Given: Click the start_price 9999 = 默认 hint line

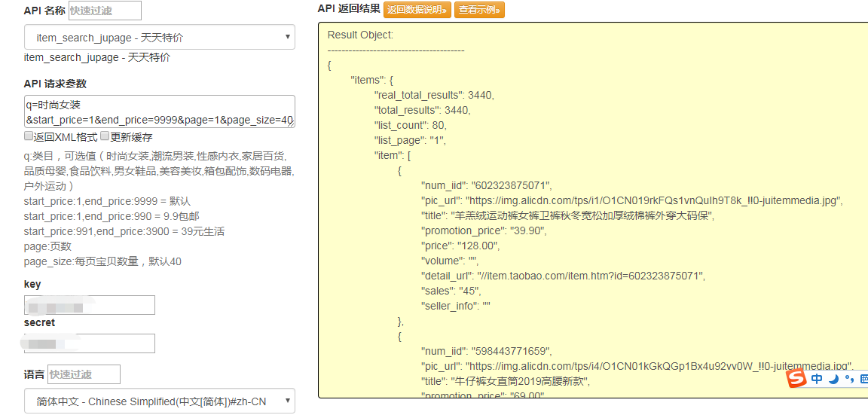Looking at the screenshot, I should click(x=108, y=201).
